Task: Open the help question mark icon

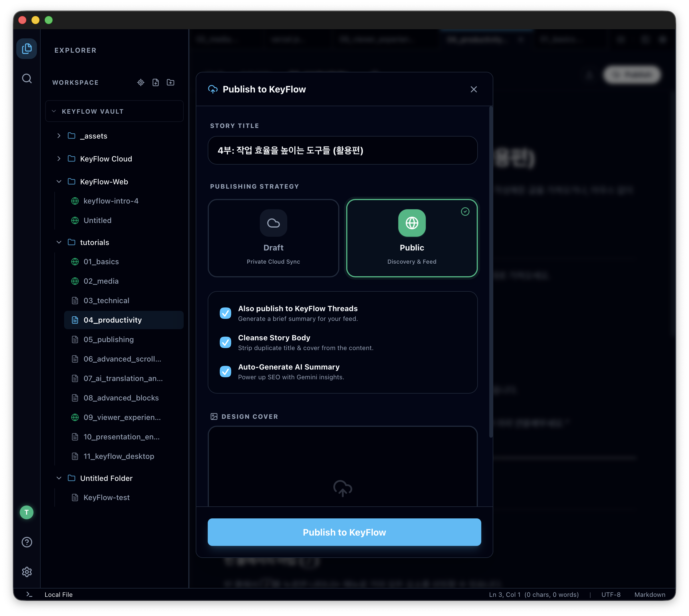Action: pyautogui.click(x=27, y=542)
